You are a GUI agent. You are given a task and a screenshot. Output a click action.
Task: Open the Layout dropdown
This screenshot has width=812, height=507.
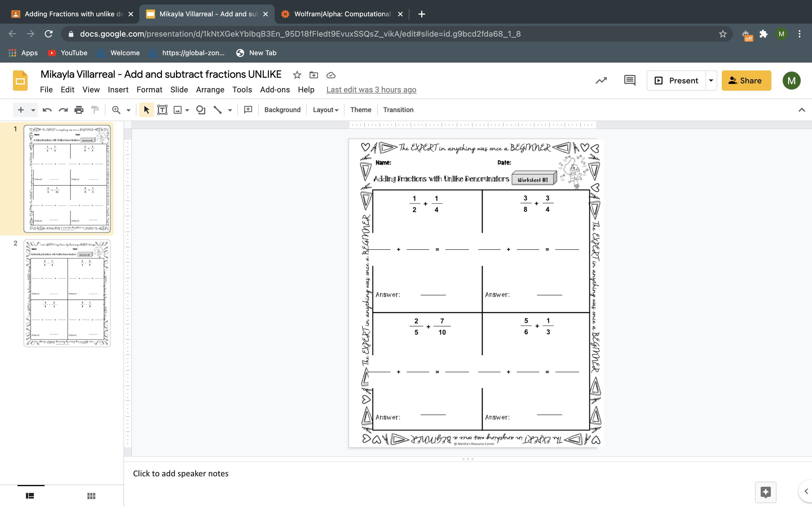(325, 110)
